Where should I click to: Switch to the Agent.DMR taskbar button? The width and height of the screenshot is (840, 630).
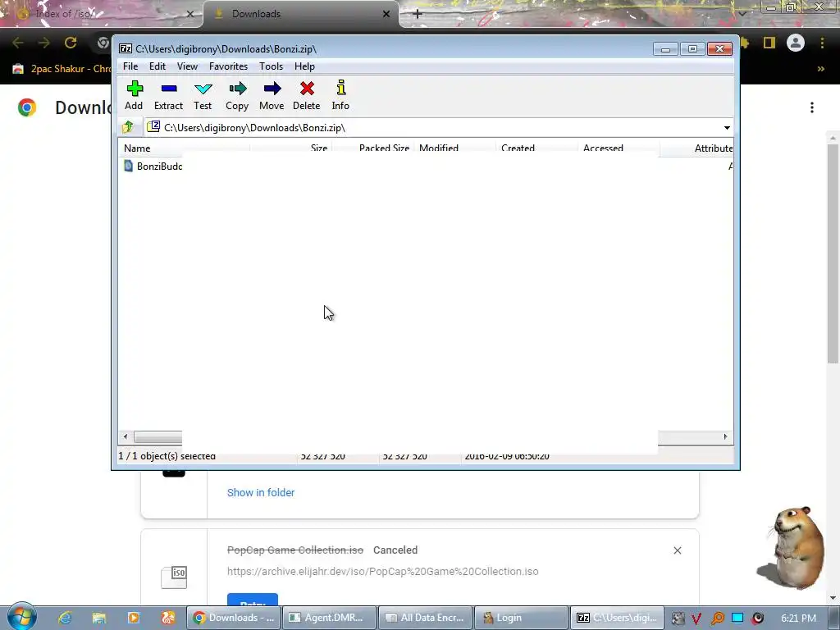click(329, 618)
